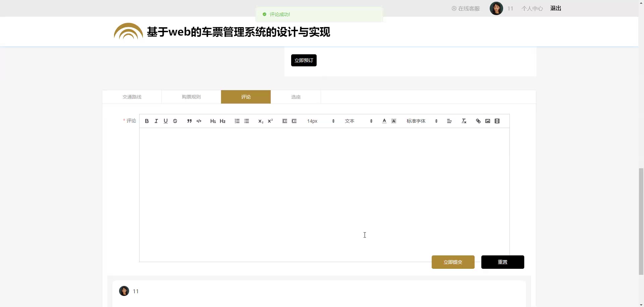Click the commenter avatar beside 11
644x307 pixels.
pyautogui.click(x=124, y=291)
